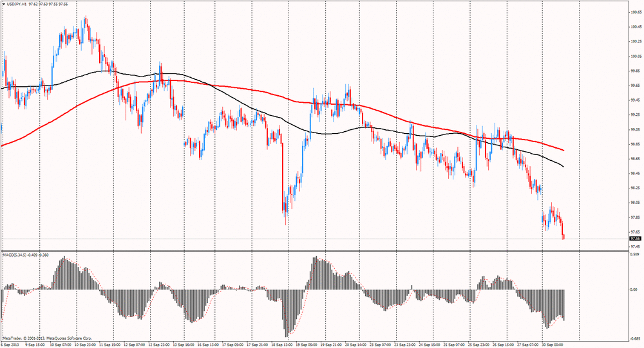
Task: Select the 17 Sep 05:00 time label
Action: point(234,345)
